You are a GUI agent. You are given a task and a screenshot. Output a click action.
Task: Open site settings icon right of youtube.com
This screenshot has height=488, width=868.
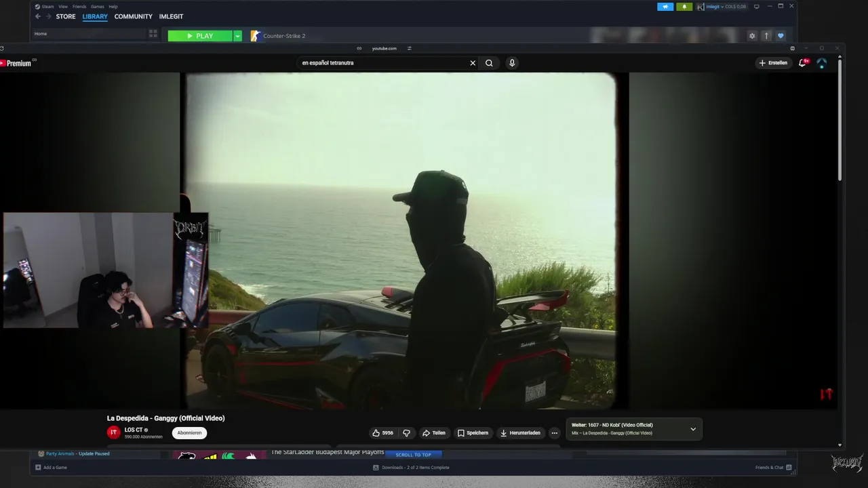[x=410, y=48]
